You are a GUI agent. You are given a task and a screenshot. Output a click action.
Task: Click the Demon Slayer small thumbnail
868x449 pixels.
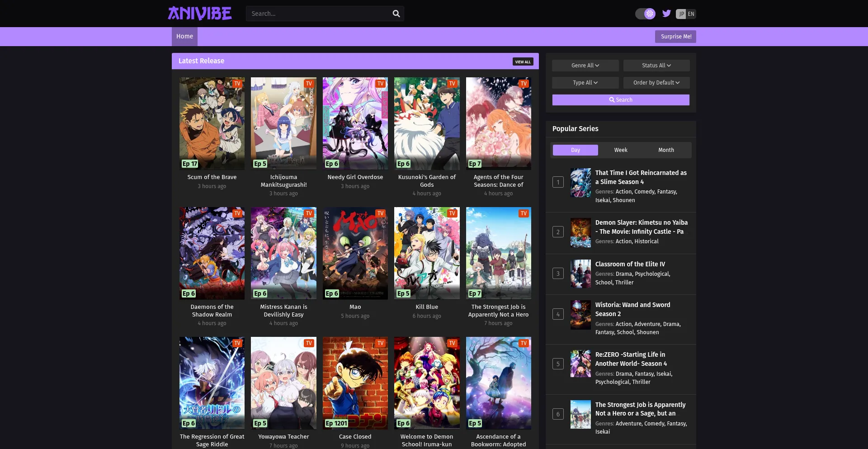click(x=580, y=232)
